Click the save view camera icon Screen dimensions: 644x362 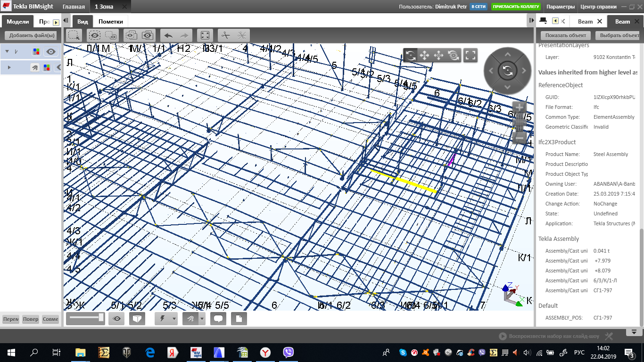click(132, 35)
